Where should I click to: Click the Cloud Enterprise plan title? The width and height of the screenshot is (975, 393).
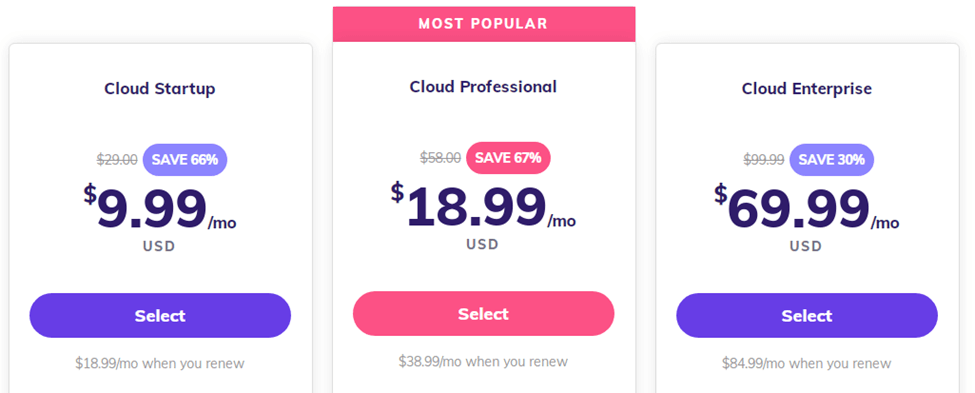(x=806, y=88)
